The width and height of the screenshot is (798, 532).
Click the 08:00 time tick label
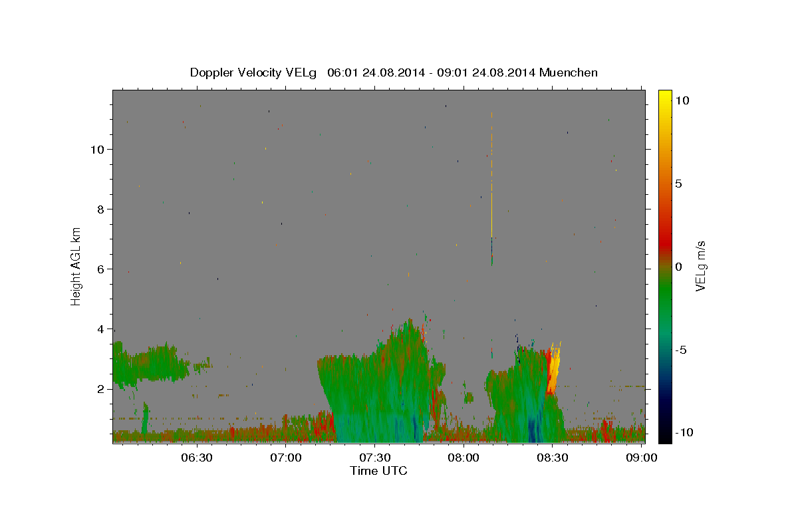coord(464,458)
